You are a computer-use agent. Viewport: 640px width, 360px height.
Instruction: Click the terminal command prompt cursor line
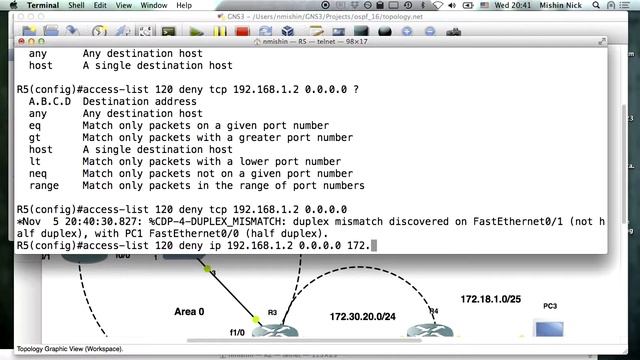click(x=196, y=245)
